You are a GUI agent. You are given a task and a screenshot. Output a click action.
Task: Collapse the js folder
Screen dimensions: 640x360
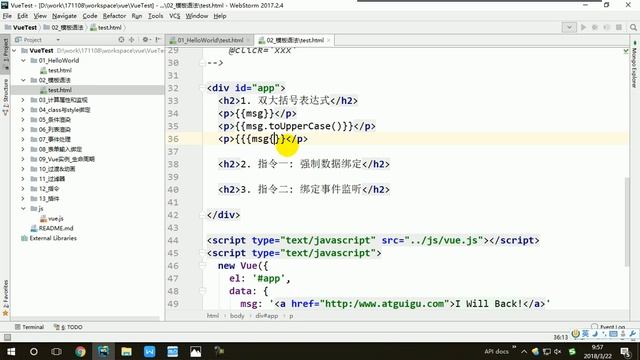tap(23, 209)
